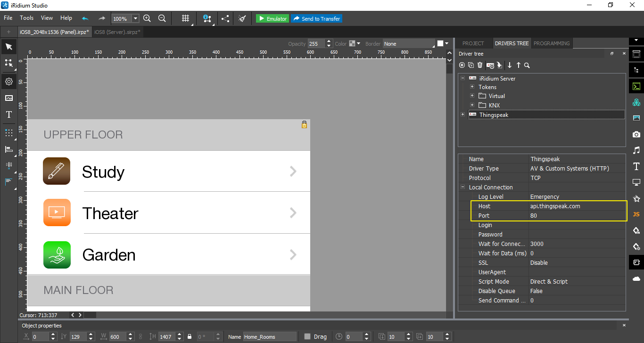This screenshot has height=343, width=644.
Task: Select the Text tool in the right sidebar
Action: [x=636, y=166]
